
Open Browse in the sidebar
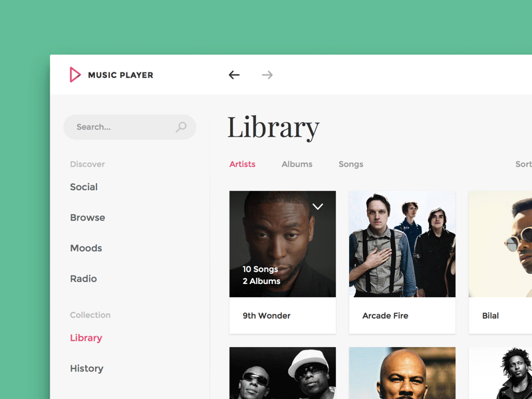coord(88,217)
